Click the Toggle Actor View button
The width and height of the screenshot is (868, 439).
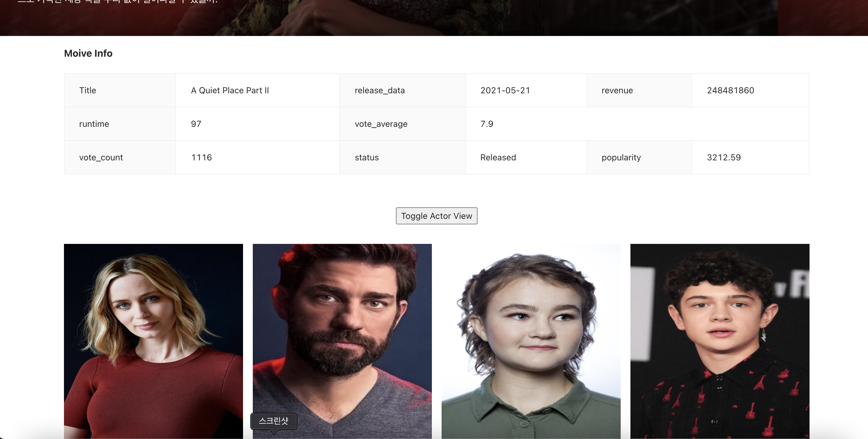click(436, 216)
